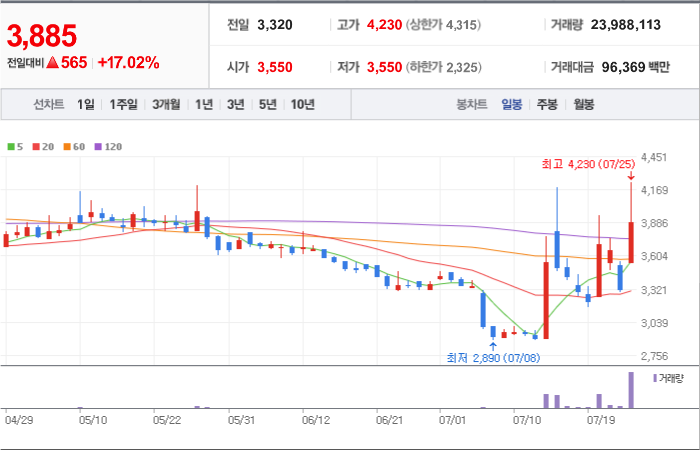
Task: Switch line chart to 1년
Action: (204, 104)
